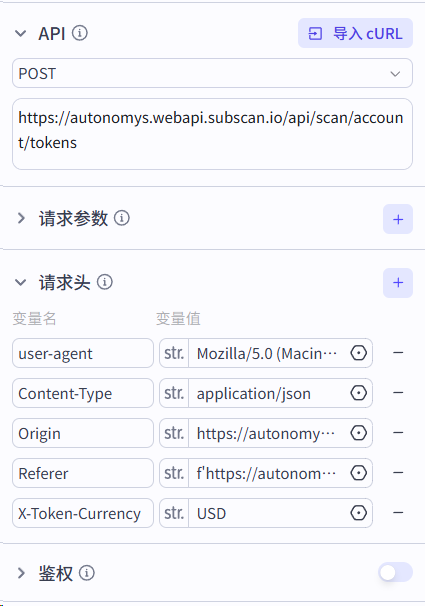Open variable picker for X-Token-Currency value

[x=359, y=513]
